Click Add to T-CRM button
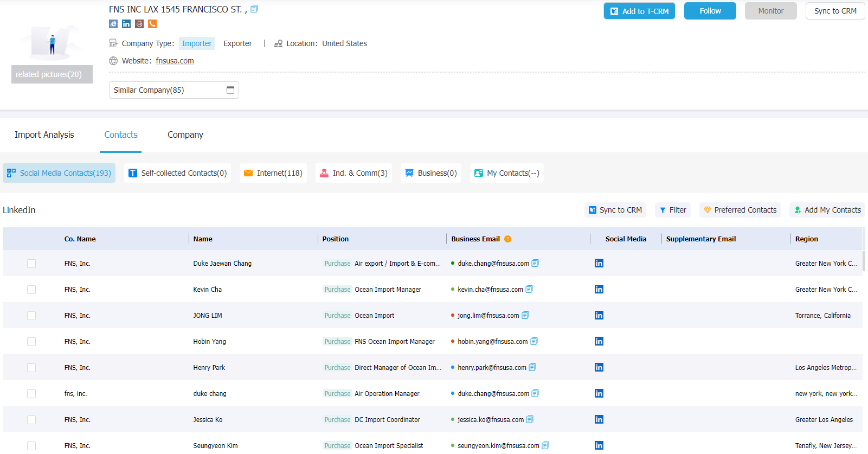 point(639,11)
